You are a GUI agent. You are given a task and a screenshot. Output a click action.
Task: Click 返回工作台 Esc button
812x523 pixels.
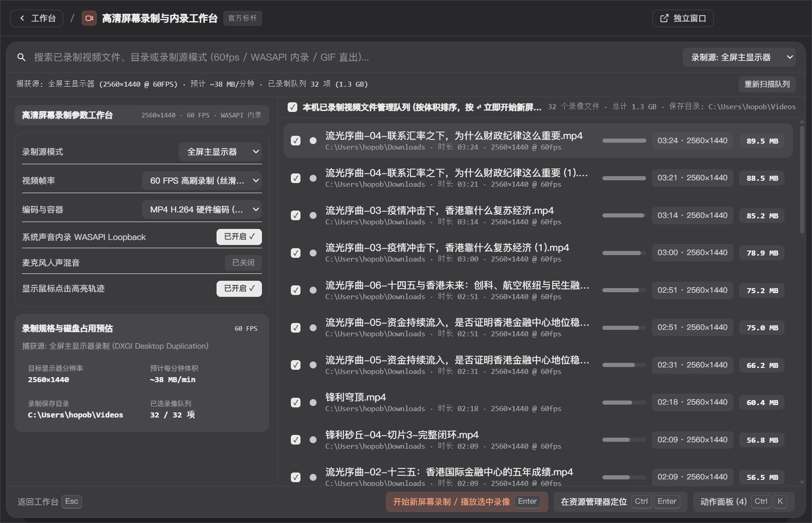(x=50, y=501)
